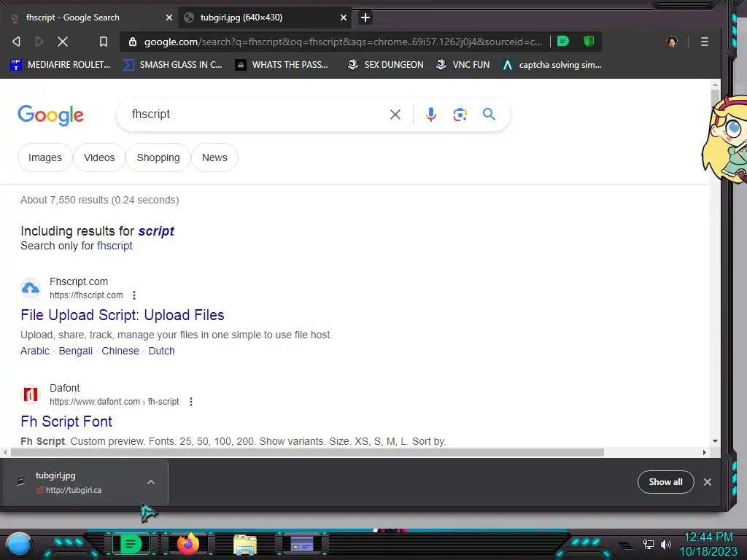
Task: Start voice search with the microphone icon
Action: (x=431, y=114)
